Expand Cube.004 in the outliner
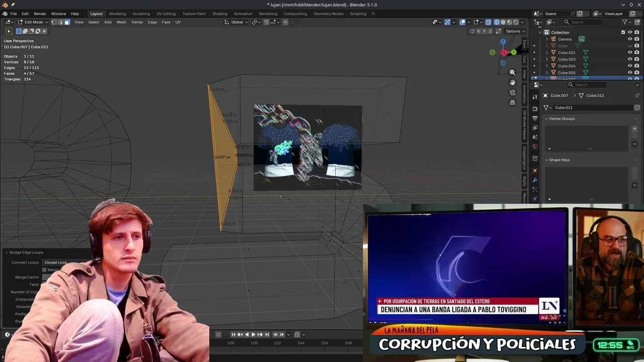The width and height of the screenshot is (644, 362). coord(547,66)
